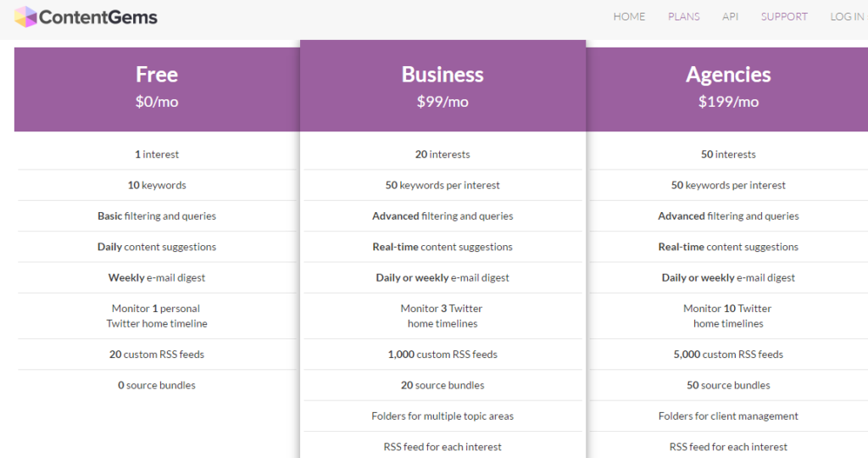868x458 pixels.
Task: Click 'Monitor 10 Twitter home timelines' row
Action: point(728,316)
